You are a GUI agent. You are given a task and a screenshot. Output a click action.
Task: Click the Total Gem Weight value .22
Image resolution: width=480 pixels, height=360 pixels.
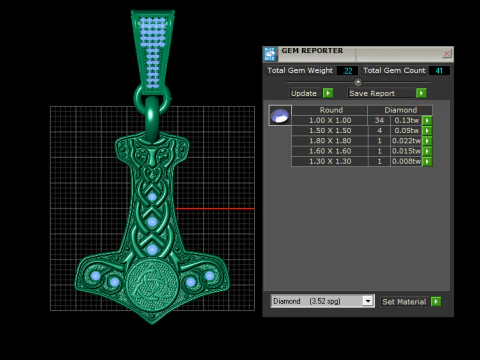347,71
